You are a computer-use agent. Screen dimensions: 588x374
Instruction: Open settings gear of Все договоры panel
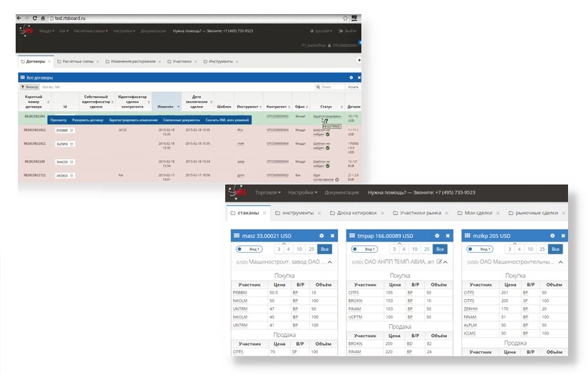pyautogui.click(x=351, y=78)
